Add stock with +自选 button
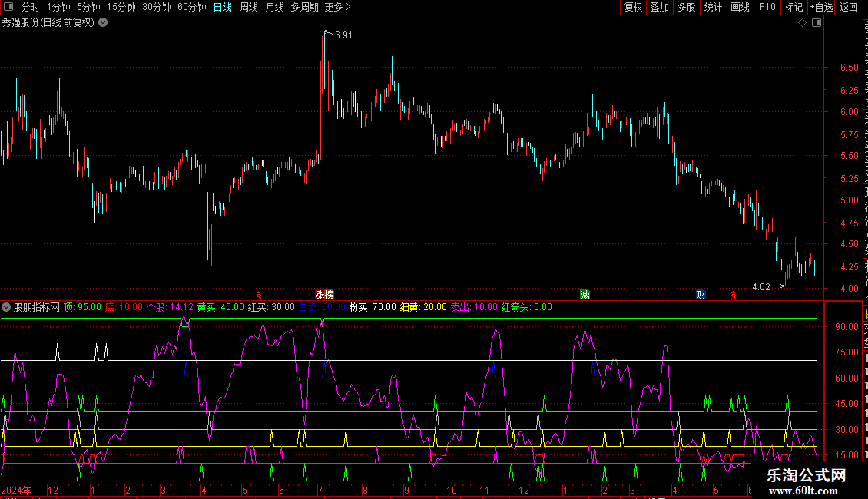868x499 pixels. pyautogui.click(x=821, y=7)
